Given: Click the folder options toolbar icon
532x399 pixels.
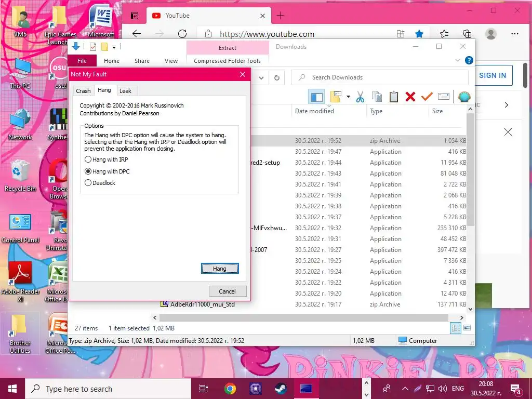Looking at the screenshot, I should 336,97.
